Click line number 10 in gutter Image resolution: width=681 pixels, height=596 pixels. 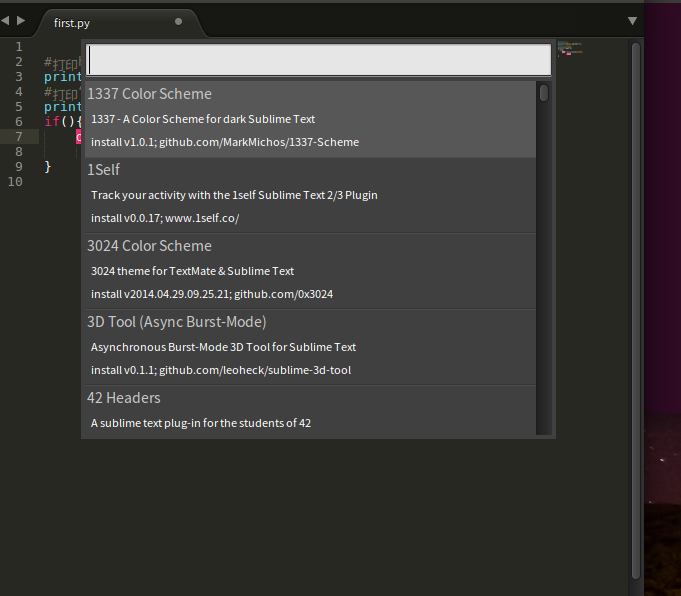pyautogui.click(x=15, y=182)
